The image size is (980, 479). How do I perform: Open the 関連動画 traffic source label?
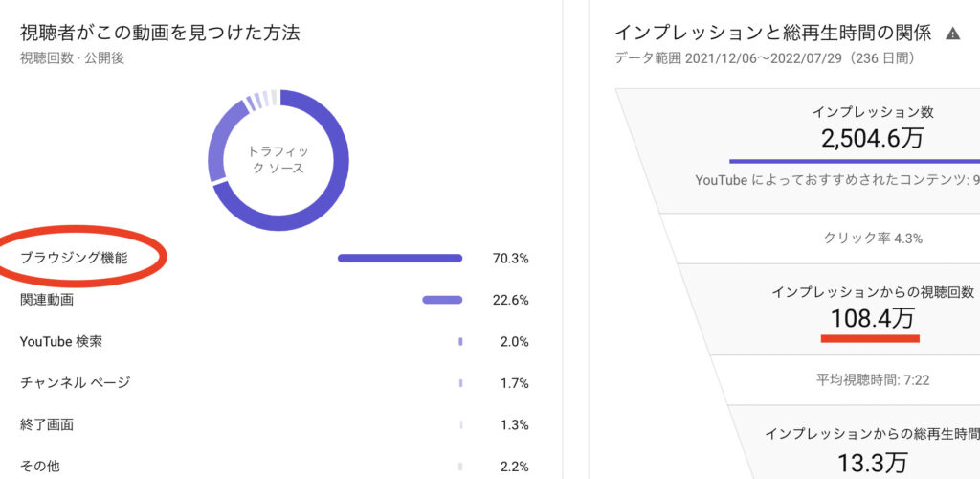[x=47, y=300]
